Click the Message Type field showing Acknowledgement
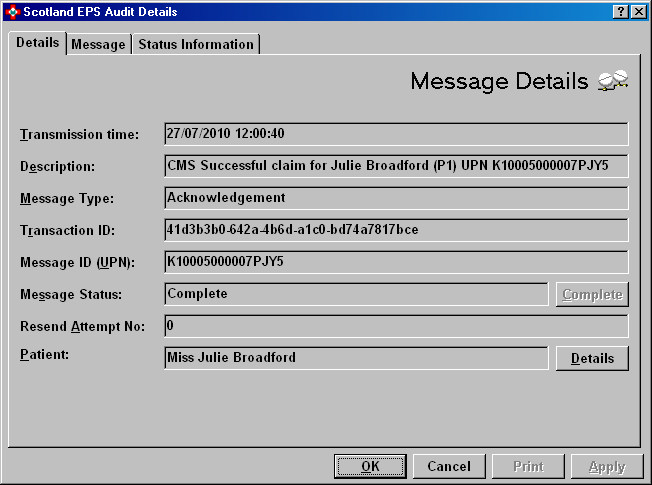 [x=396, y=198]
